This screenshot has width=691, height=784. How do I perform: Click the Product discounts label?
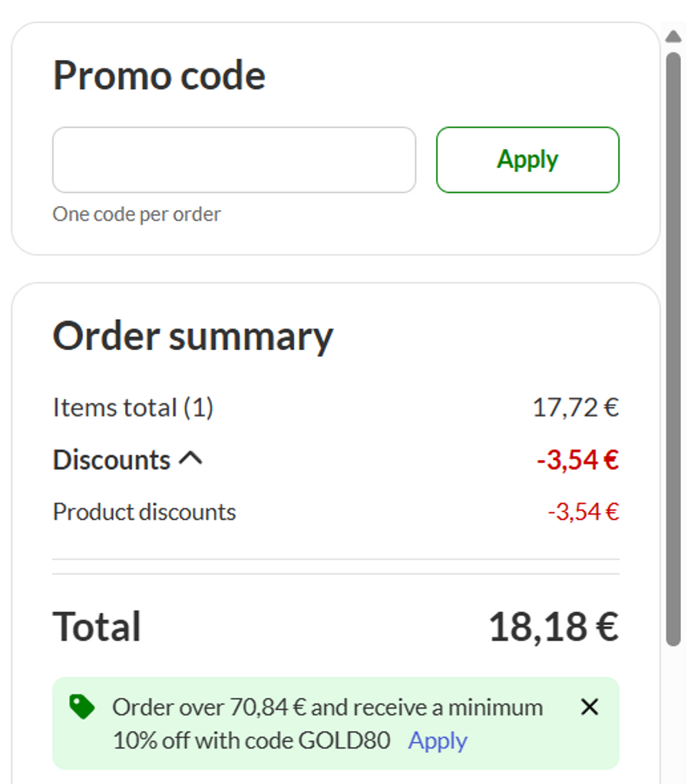tap(144, 511)
